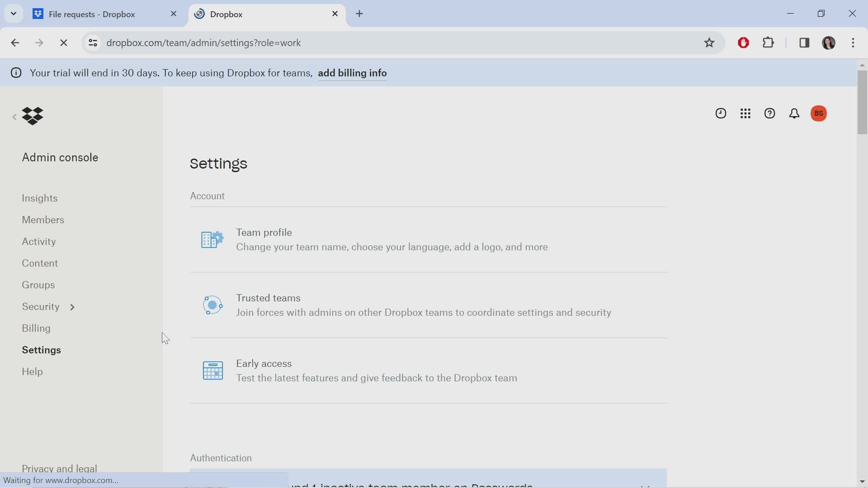
Task: Toggle the browser side panel icon
Action: [804, 43]
